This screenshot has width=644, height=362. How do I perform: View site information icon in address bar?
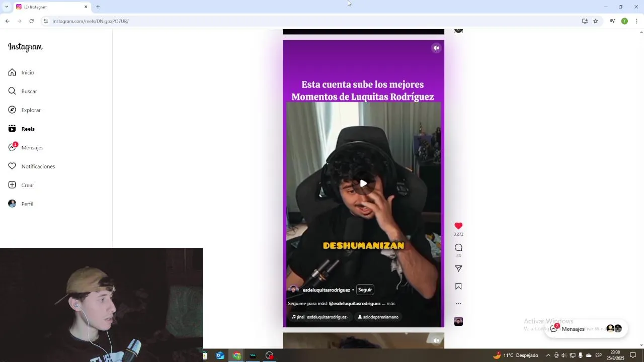[x=46, y=21]
